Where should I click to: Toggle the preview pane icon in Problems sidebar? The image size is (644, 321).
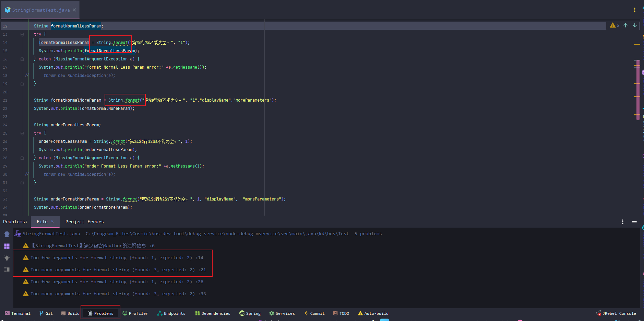pyautogui.click(x=7, y=270)
